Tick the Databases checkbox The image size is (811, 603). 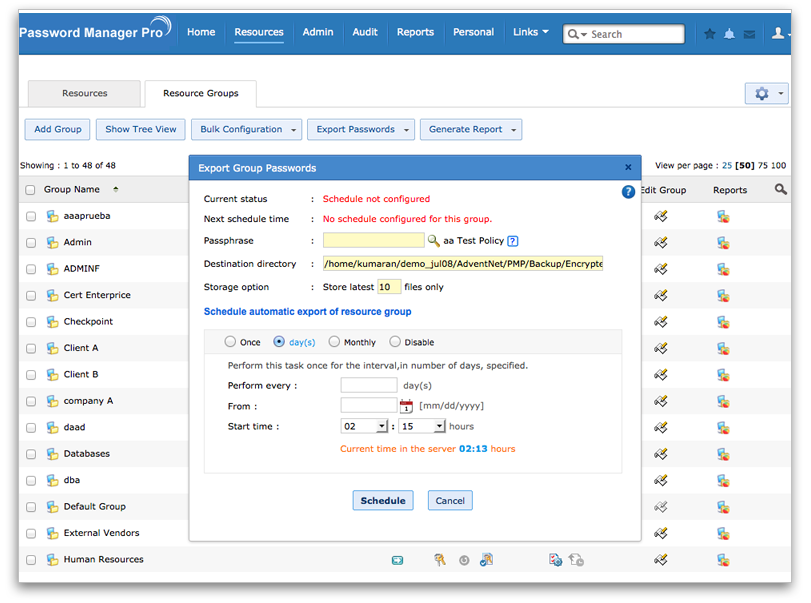[x=31, y=454]
